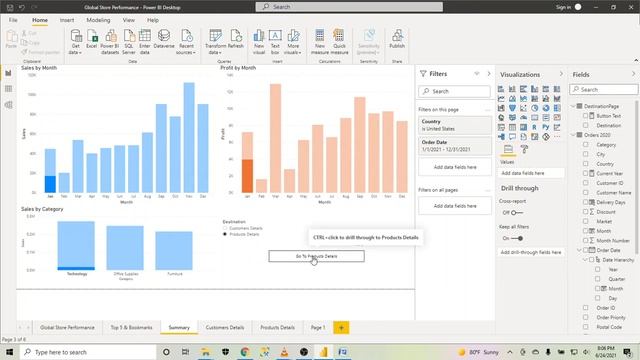Switch to Report view in left sidebar

coord(8,73)
